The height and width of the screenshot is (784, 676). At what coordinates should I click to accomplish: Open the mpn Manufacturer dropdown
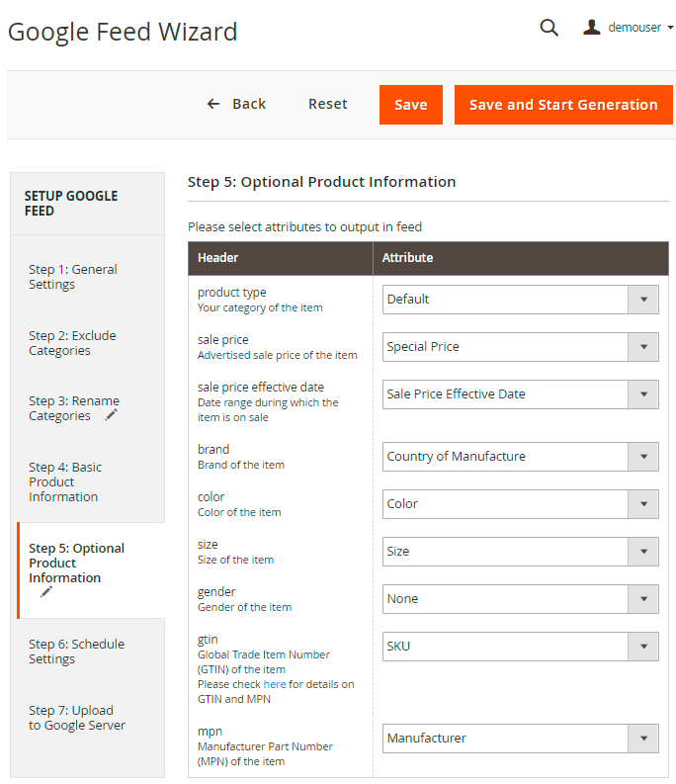[x=520, y=739]
